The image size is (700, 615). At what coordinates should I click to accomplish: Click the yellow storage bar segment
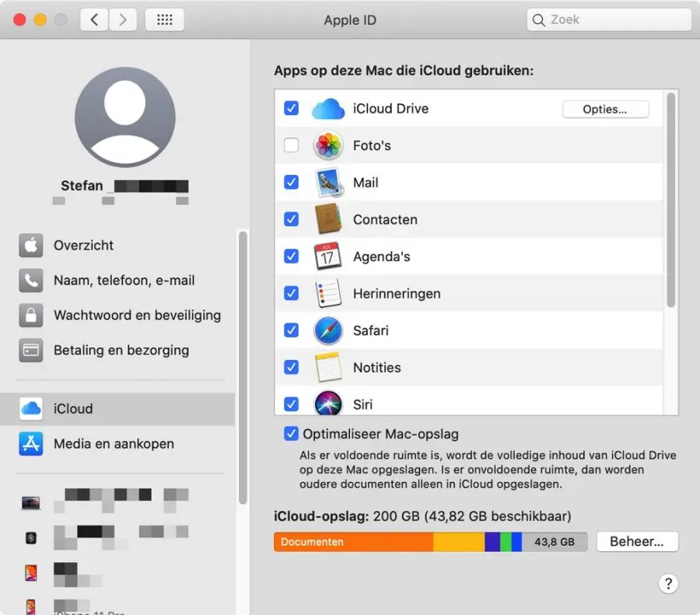tap(458, 542)
